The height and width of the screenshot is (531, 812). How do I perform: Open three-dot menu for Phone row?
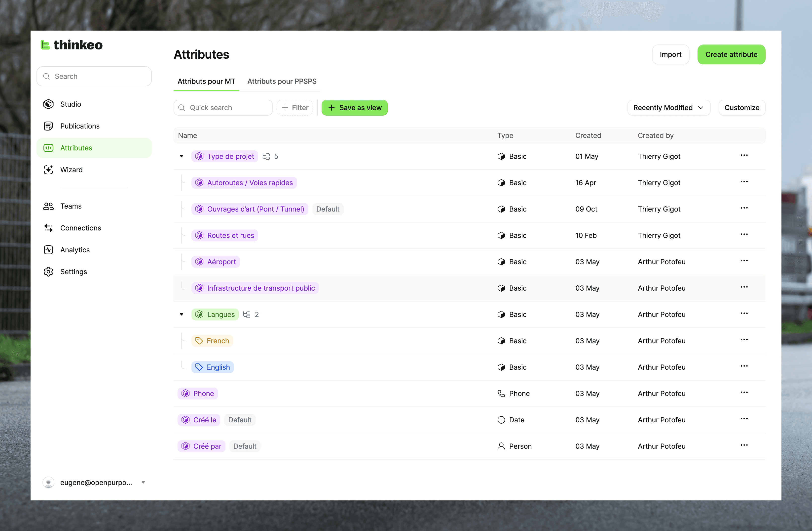(x=744, y=392)
